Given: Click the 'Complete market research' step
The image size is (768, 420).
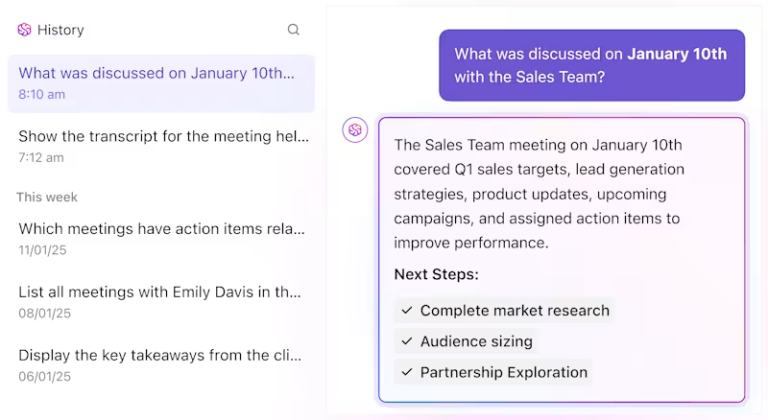Looking at the screenshot, I should tap(514, 311).
